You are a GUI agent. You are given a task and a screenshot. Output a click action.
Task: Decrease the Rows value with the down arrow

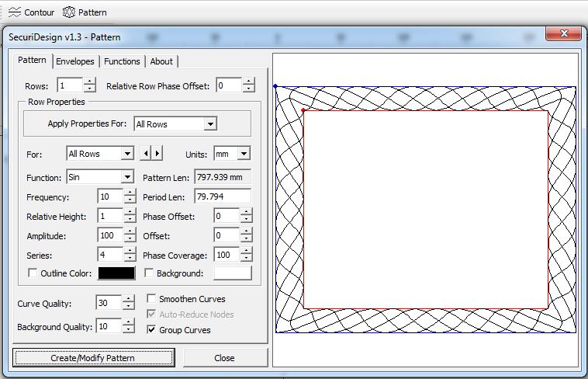click(90, 89)
